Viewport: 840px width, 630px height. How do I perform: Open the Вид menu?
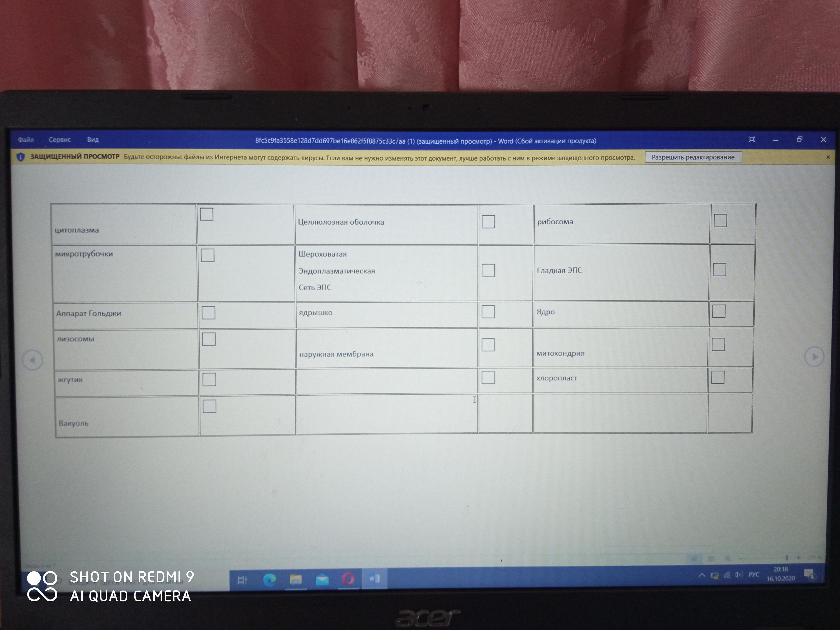[93, 140]
